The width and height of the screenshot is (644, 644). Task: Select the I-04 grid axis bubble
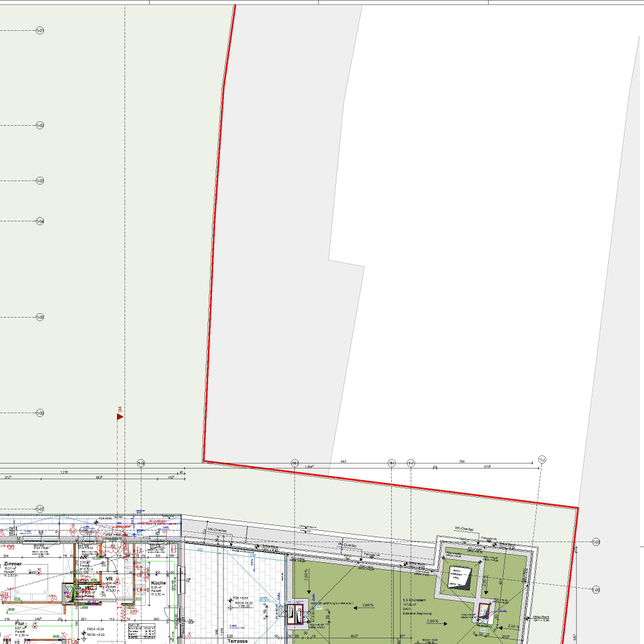(40, 221)
